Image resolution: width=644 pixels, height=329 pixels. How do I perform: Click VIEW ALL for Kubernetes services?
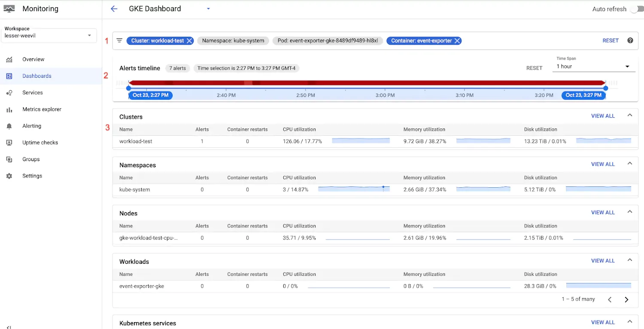coord(603,323)
